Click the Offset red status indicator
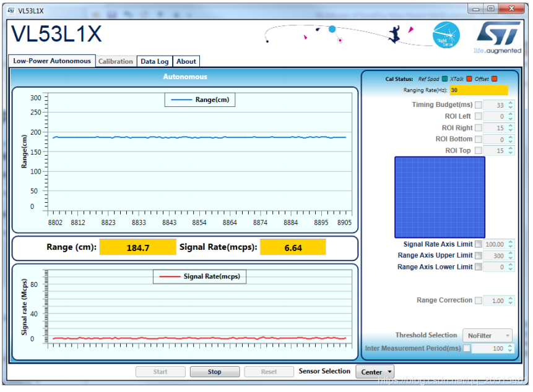 [x=494, y=79]
